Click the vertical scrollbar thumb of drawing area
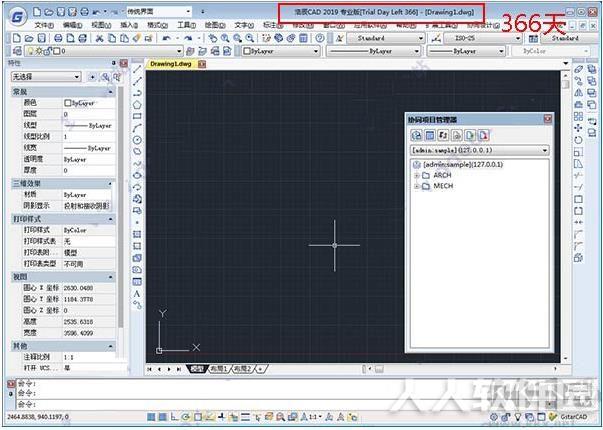Image resolution: width=603 pixels, height=430 pixels. [x=565, y=83]
